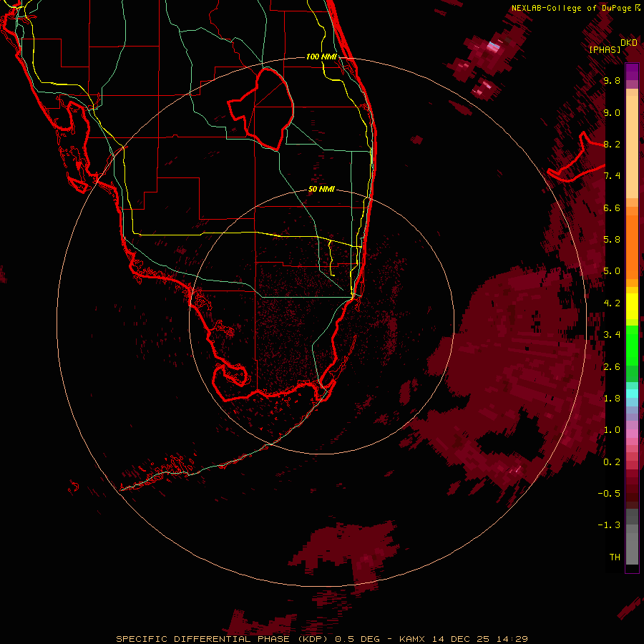The image size is (644, 644).
Task: Click the 9.8 value on the color scale
Action: 612,81
